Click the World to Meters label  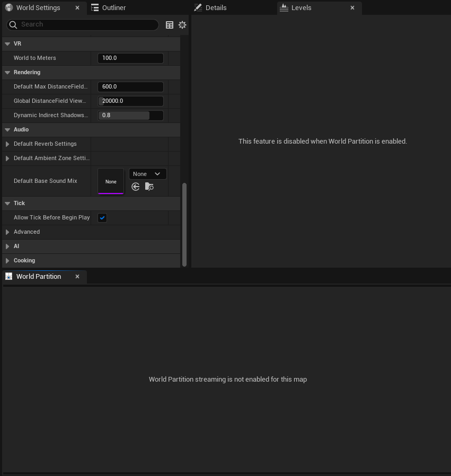point(35,58)
